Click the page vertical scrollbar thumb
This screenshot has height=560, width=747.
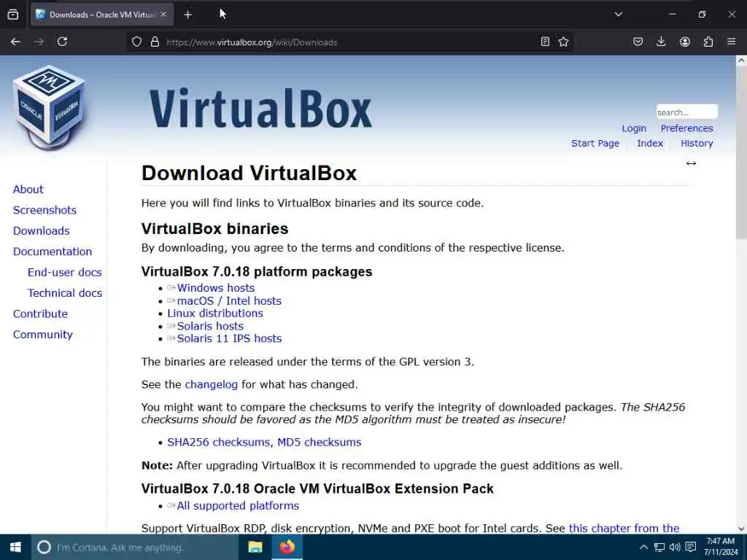741,152
